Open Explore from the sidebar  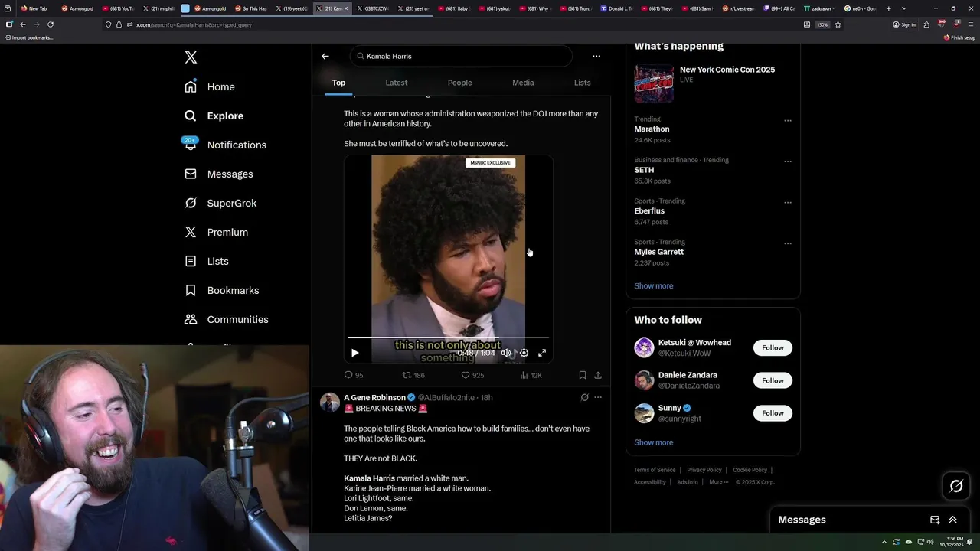(x=214, y=116)
